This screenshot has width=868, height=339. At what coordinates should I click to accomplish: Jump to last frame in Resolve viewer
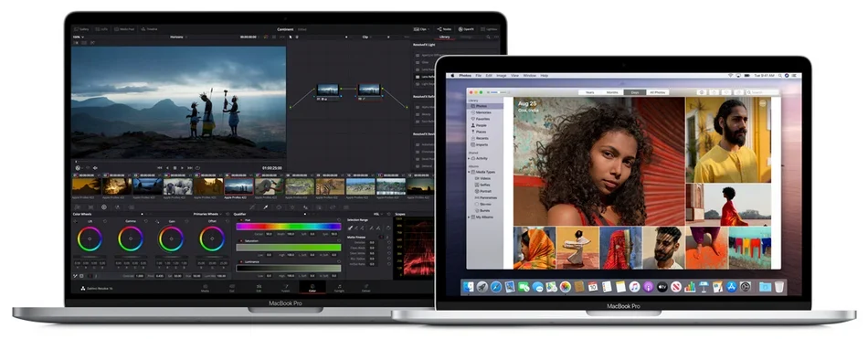coord(190,168)
